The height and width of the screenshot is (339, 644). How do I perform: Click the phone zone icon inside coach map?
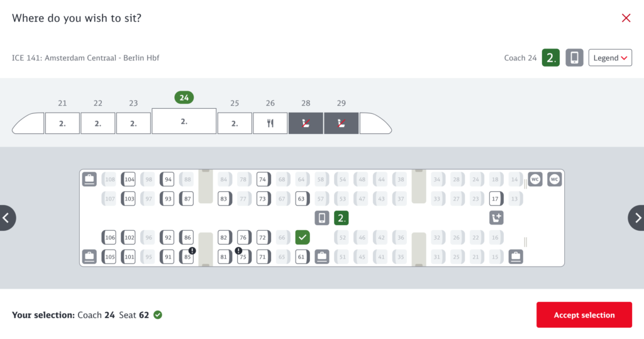(x=322, y=218)
